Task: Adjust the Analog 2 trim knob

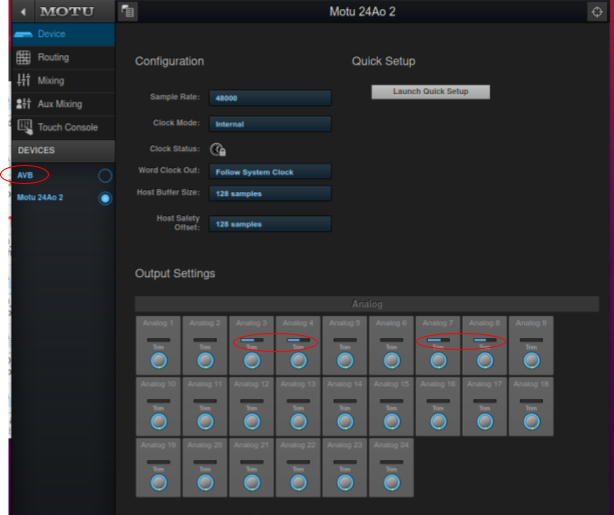Action: pos(205,361)
